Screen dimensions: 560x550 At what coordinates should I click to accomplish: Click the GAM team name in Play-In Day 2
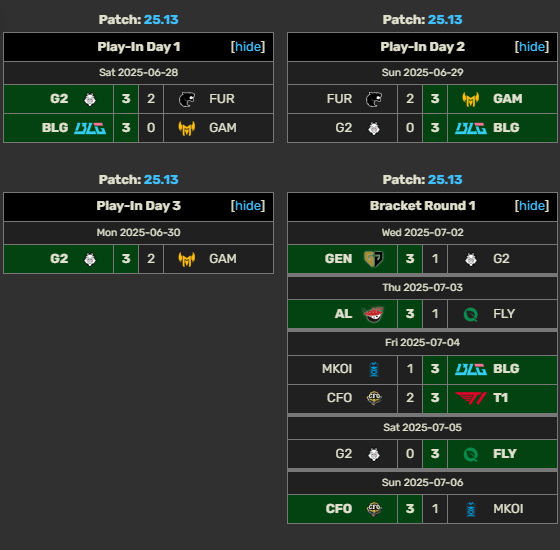pyautogui.click(x=508, y=99)
